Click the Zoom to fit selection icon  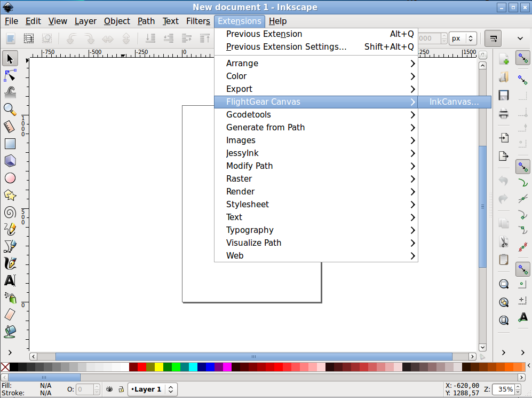click(x=504, y=284)
